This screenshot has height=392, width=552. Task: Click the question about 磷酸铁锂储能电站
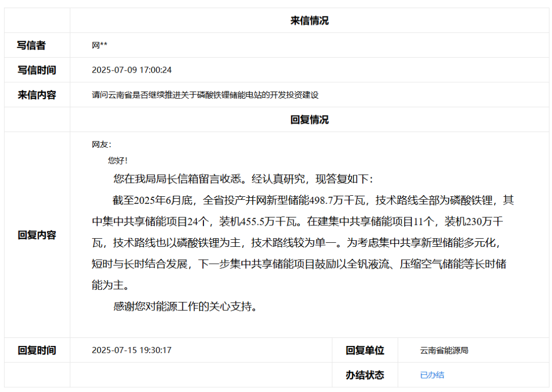click(205, 95)
